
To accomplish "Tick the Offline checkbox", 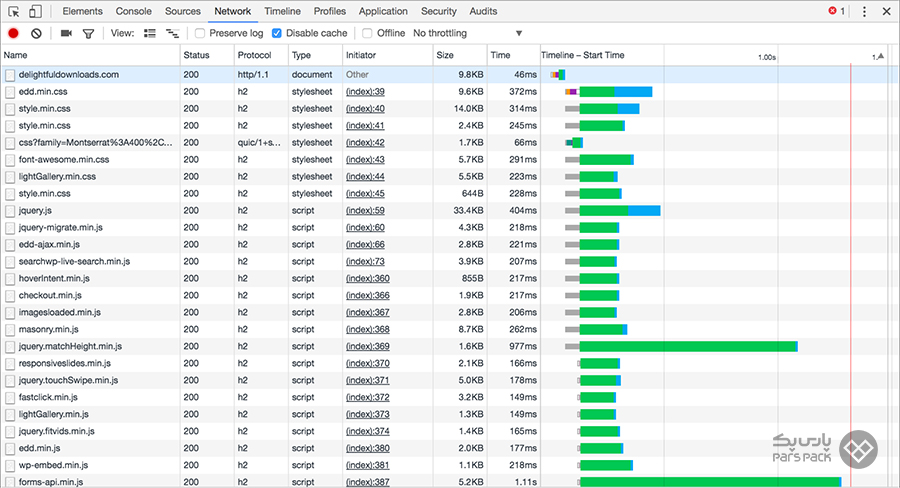I will click(368, 33).
